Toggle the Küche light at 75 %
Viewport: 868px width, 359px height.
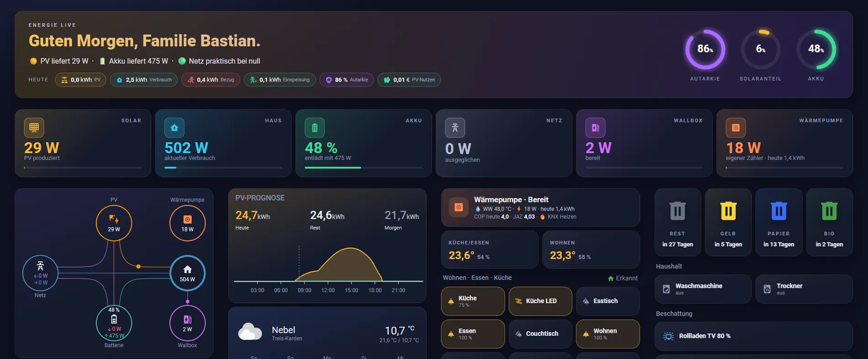(x=473, y=301)
